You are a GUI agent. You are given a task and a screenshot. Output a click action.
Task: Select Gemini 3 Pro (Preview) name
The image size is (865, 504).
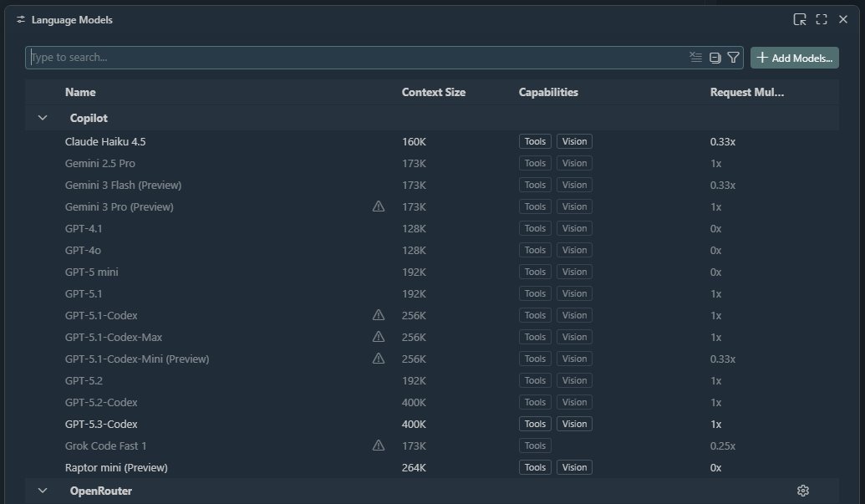point(120,206)
